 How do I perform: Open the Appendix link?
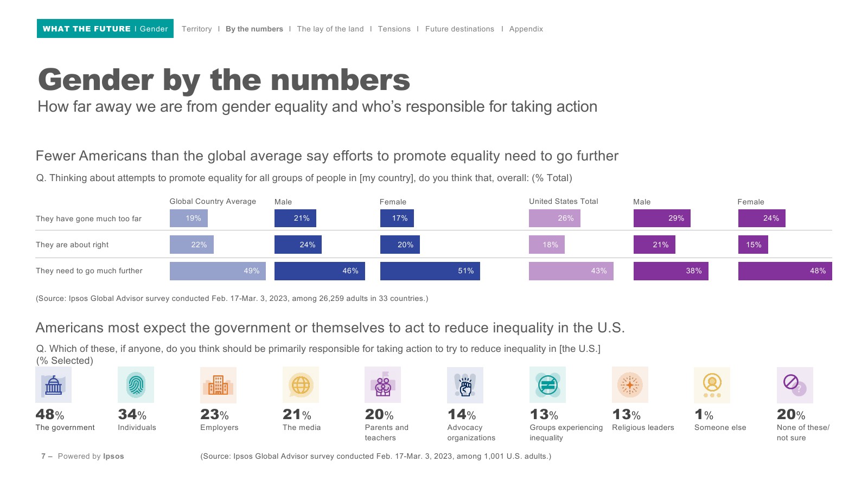point(526,29)
